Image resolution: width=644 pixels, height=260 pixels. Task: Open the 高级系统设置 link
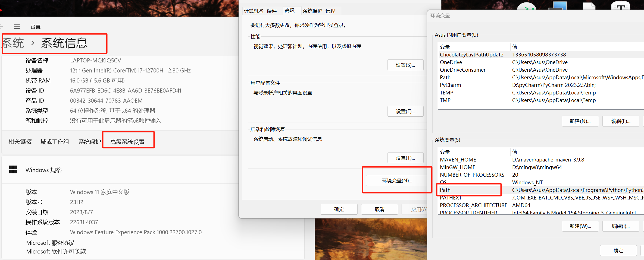[x=127, y=142]
